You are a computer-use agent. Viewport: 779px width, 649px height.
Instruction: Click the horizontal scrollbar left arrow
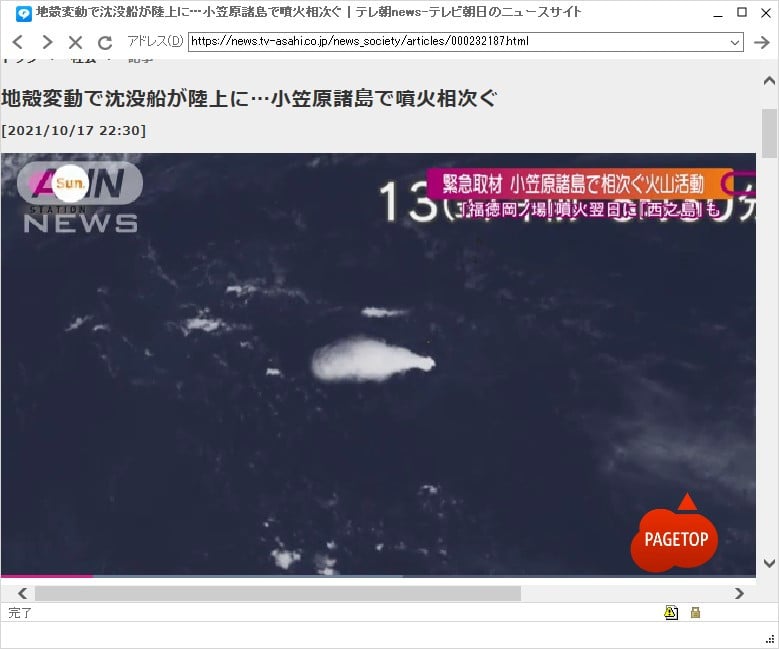pyautogui.click(x=22, y=593)
